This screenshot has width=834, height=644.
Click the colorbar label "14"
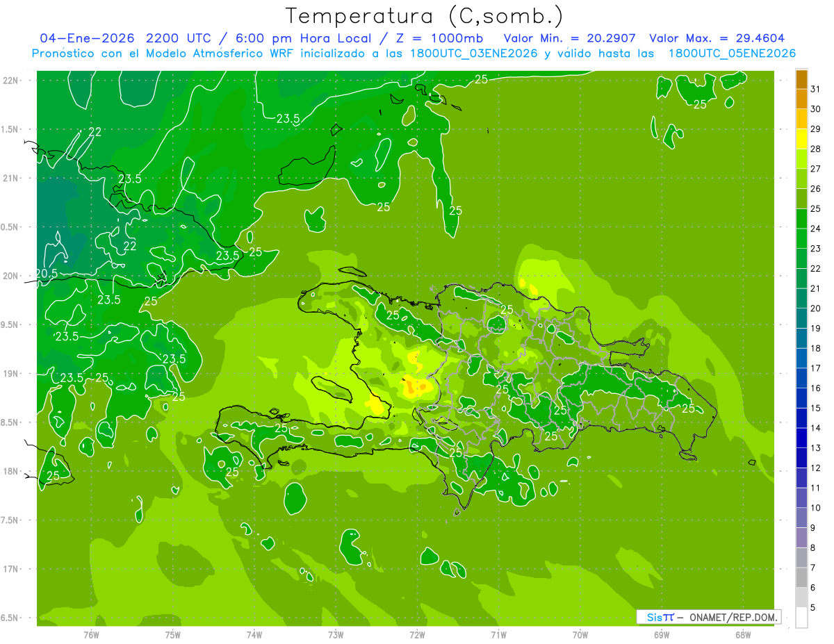816,428
